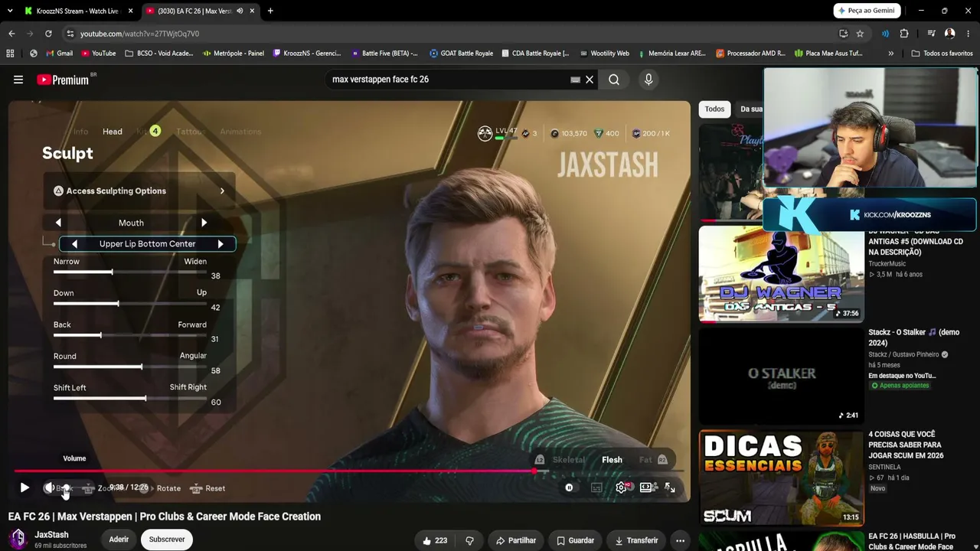
Task: Expand the BCSO - Void Acade... bookmark folder
Action: (158, 54)
